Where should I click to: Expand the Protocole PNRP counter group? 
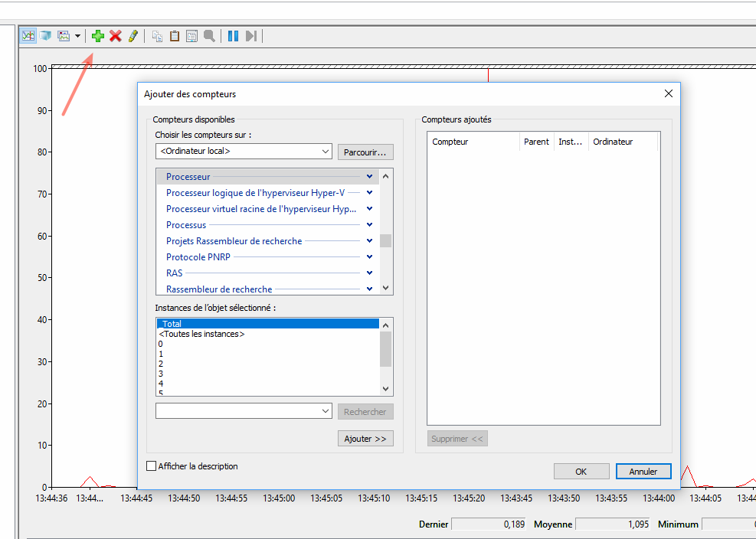(369, 257)
